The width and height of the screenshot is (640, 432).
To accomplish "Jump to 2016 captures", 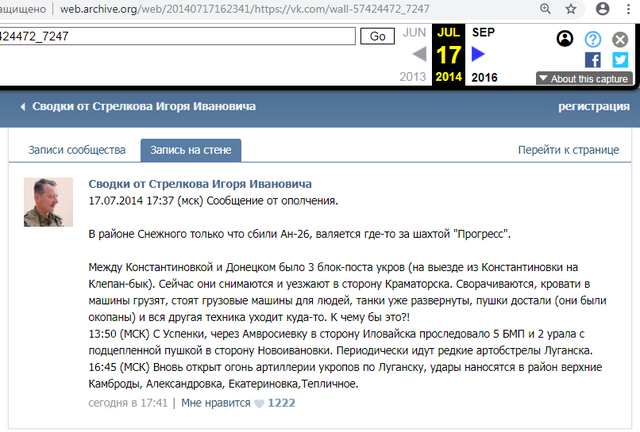I will tap(484, 77).
